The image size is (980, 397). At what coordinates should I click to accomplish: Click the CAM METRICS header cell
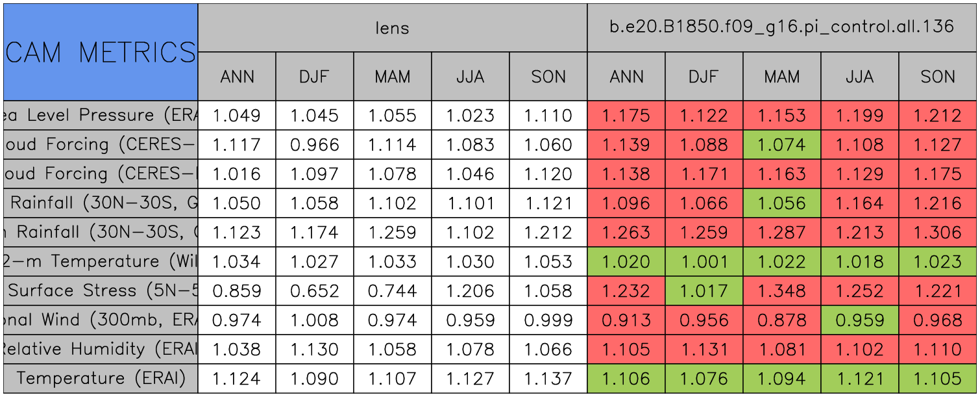coord(101,52)
